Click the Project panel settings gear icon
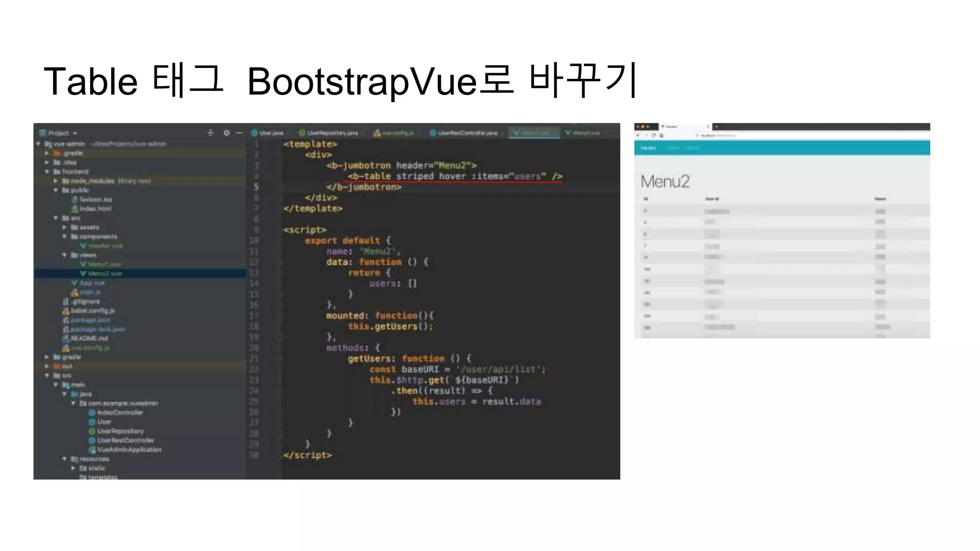Viewport: 980px width, 551px height. (226, 133)
